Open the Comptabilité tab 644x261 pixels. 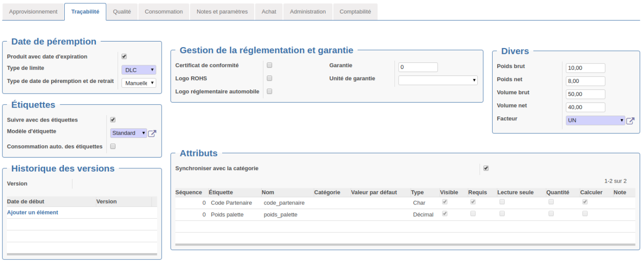[x=355, y=12]
